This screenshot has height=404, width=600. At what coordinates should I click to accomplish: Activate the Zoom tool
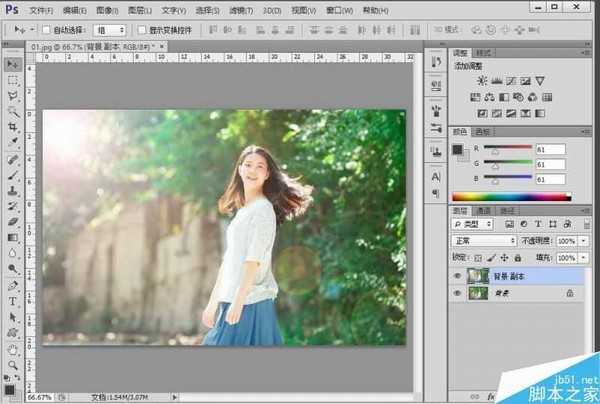14,366
